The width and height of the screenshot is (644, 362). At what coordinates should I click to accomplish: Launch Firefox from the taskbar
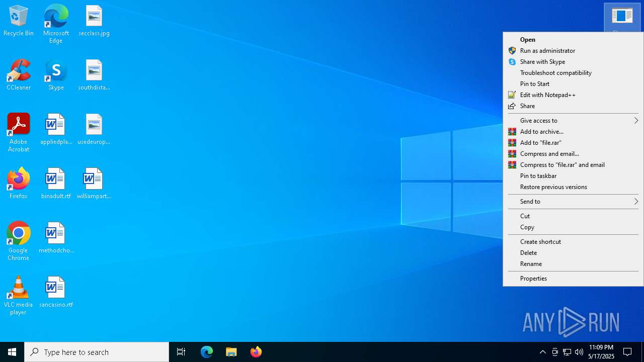[256, 352]
